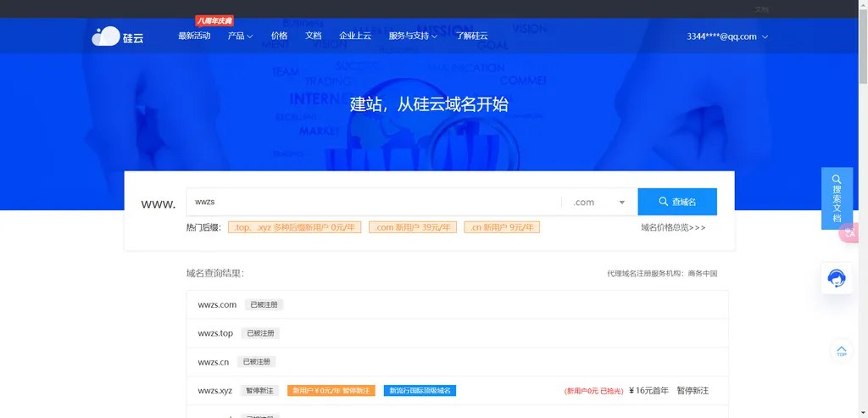Focus the domain search field containing wwzs

click(374, 202)
